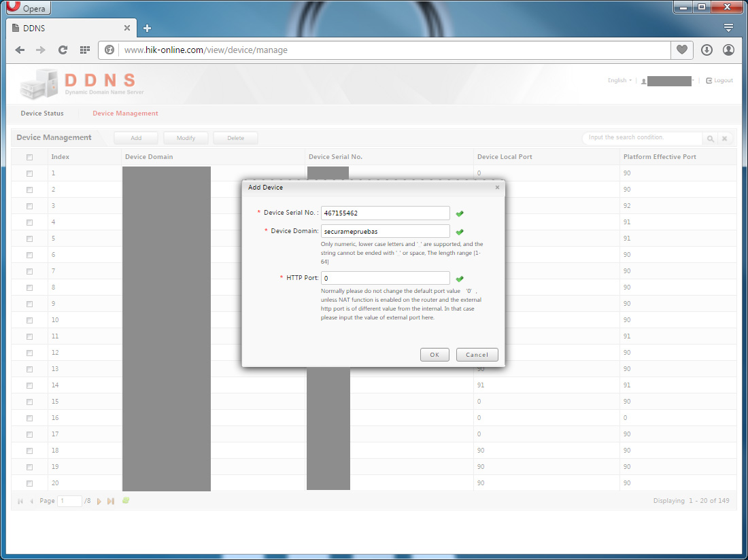
Task: Check the checkbox for index 20
Action: click(29, 484)
